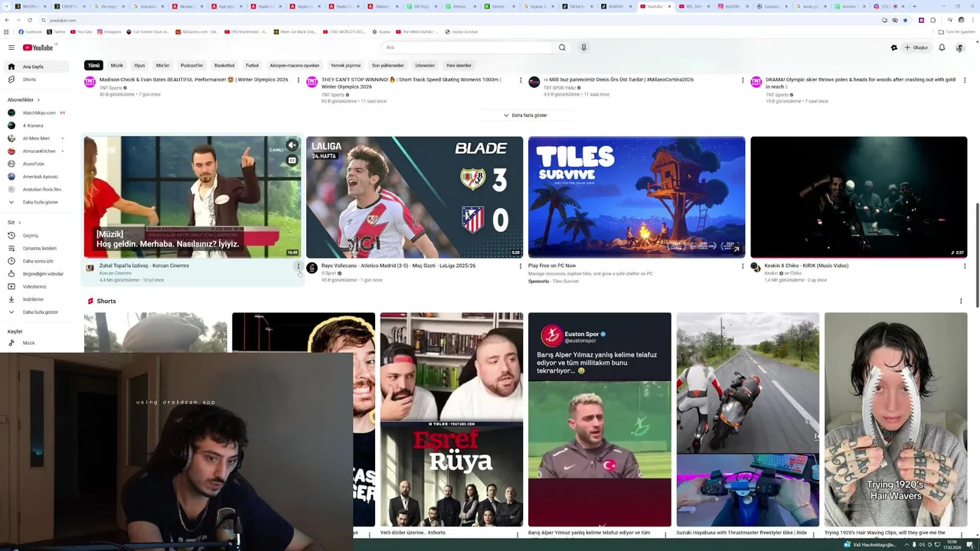This screenshot has height=551, width=980.
Task: Open AlmazanKitchen subscription channel
Action: click(x=38, y=151)
